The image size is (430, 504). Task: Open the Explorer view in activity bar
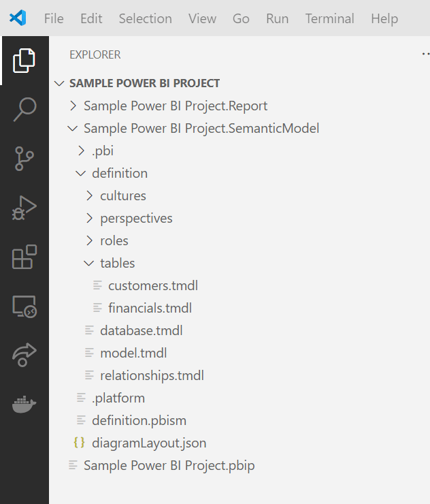(x=24, y=61)
